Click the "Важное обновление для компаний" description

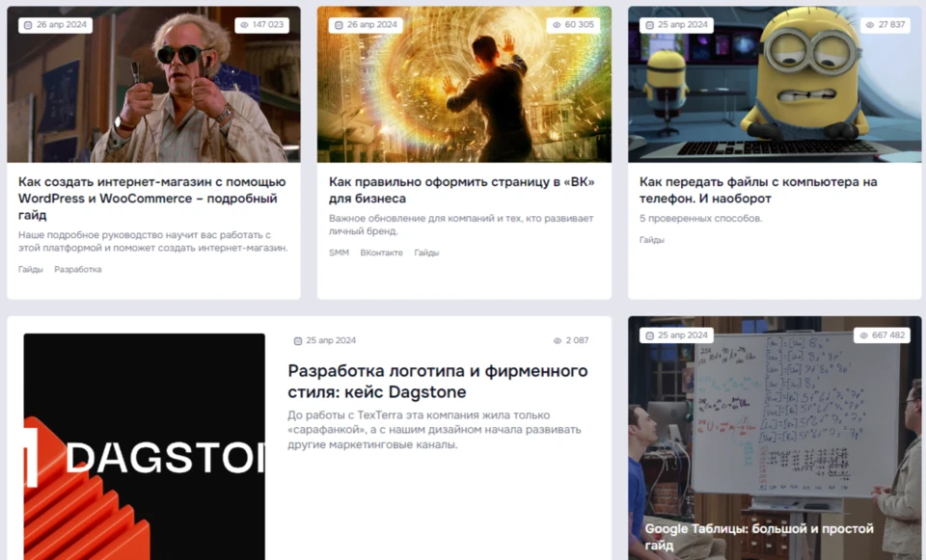461,225
